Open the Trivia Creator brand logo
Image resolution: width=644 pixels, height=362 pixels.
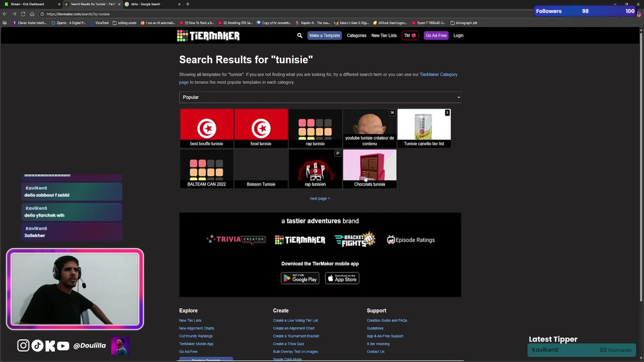tap(236, 240)
